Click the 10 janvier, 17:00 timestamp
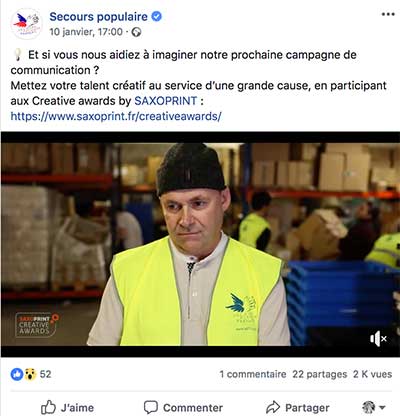This screenshot has height=416, width=400. point(86,32)
